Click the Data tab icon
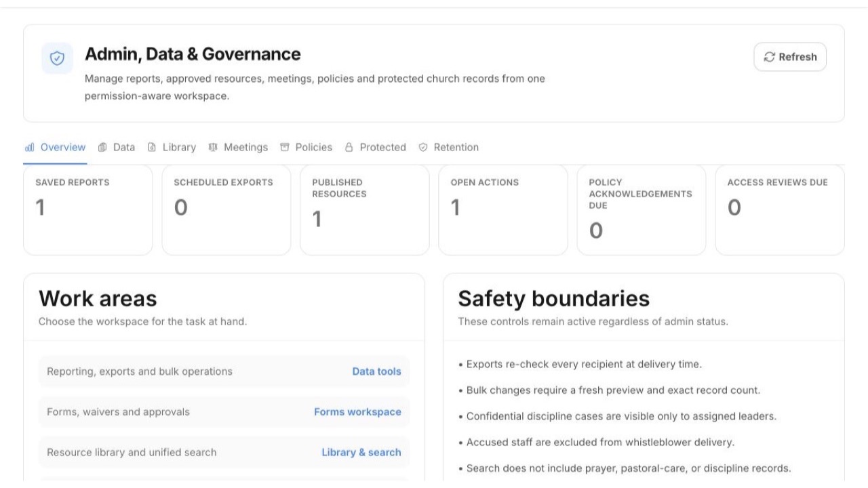The width and height of the screenshot is (868, 488). coord(103,147)
